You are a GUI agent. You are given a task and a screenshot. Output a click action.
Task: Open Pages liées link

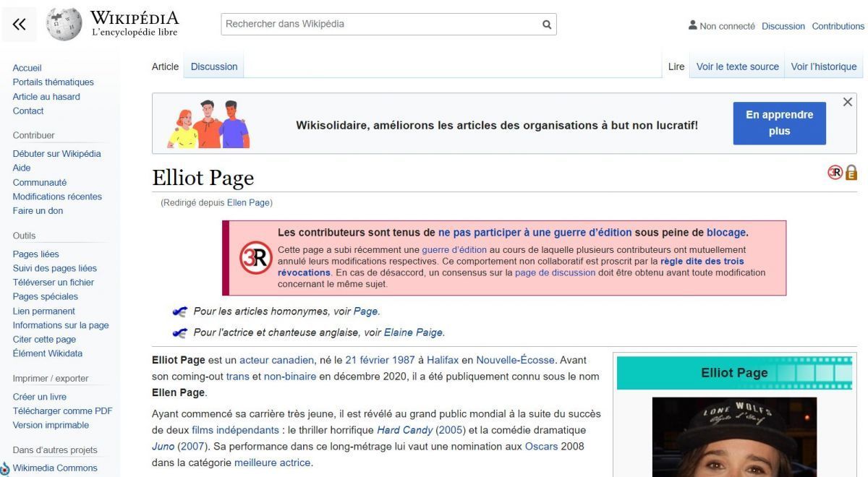(36, 254)
